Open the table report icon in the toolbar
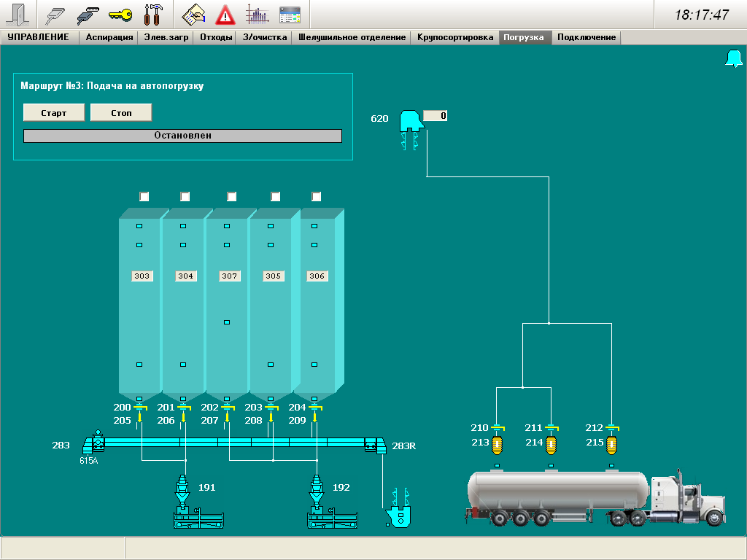The width and height of the screenshot is (747, 560). click(x=290, y=15)
